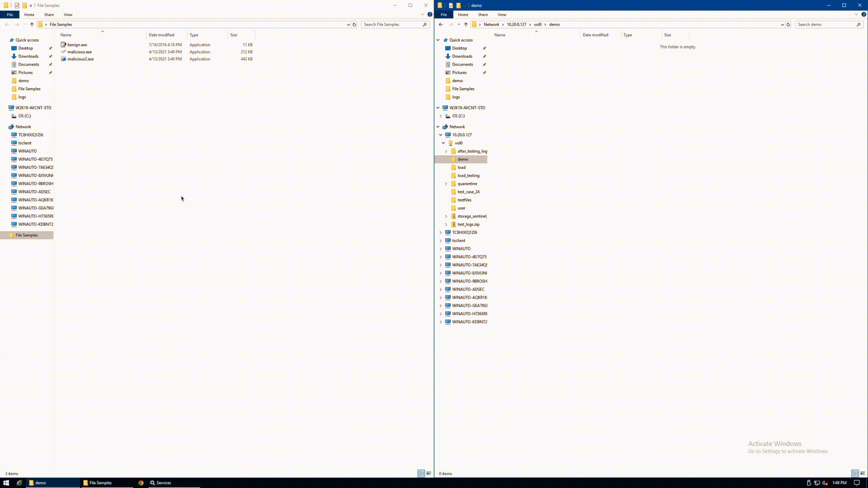
Task: Click the Help icon in File Samples window
Action: coord(430,14)
